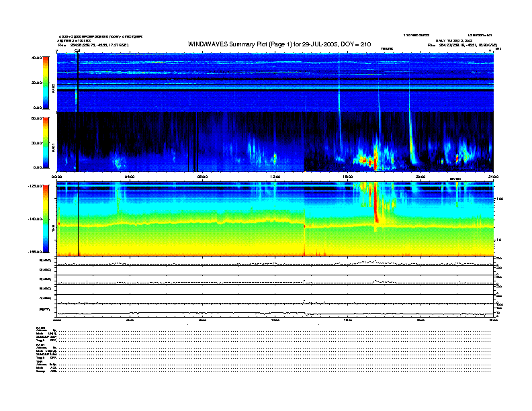Click the RAD1 axis label beside its color bar
Screen dimensions: 532x411
coord(54,146)
